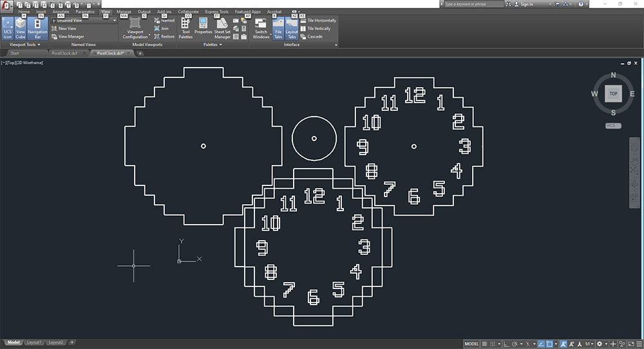Expand the Palettes panel
The image size is (644, 349).
(213, 44)
